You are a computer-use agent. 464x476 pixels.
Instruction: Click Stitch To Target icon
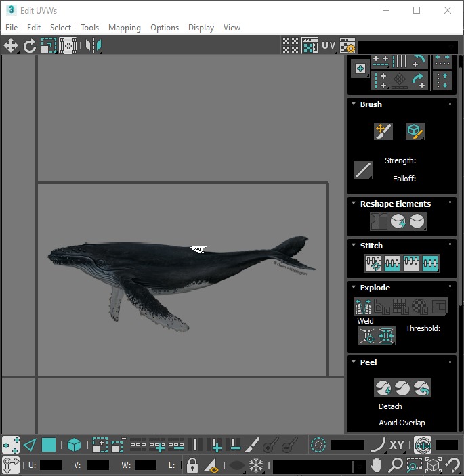pyautogui.click(x=373, y=263)
